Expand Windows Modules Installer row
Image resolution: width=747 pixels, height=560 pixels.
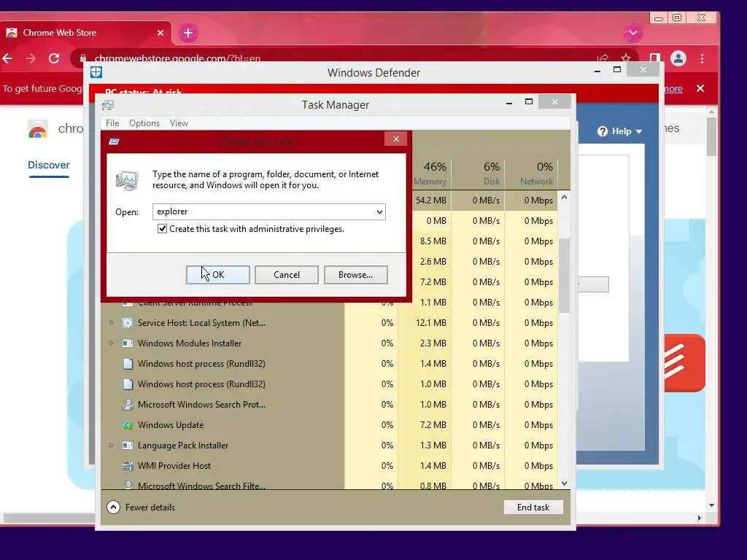(x=111, y=343)
